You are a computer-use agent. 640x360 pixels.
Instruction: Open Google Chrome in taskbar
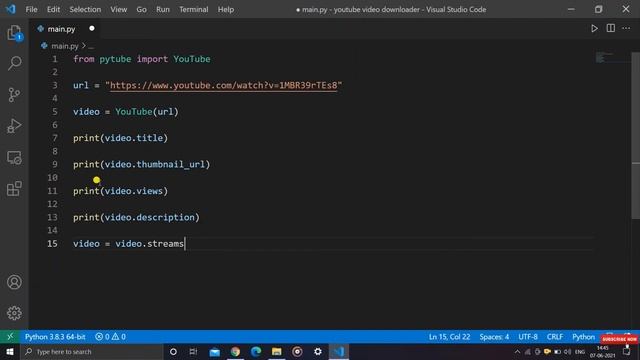(235, 351)
